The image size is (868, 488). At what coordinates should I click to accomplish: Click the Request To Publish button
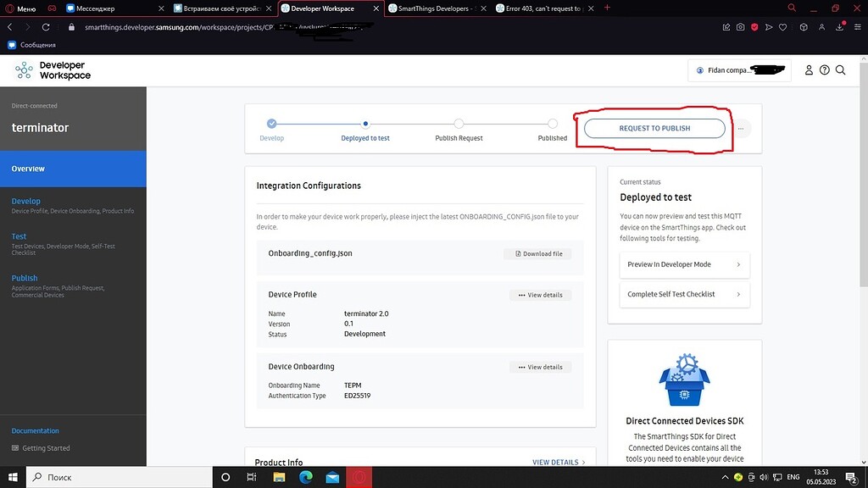654,128
